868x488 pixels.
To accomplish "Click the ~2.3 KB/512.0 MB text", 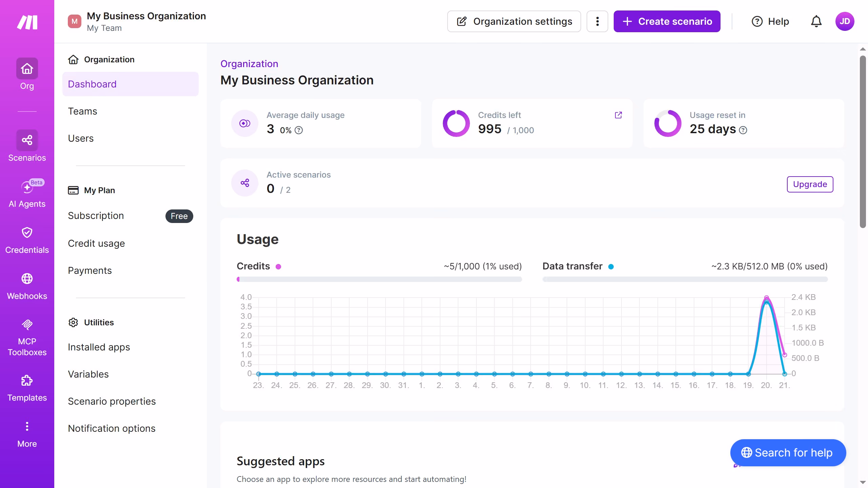I will tap(769, 266).
